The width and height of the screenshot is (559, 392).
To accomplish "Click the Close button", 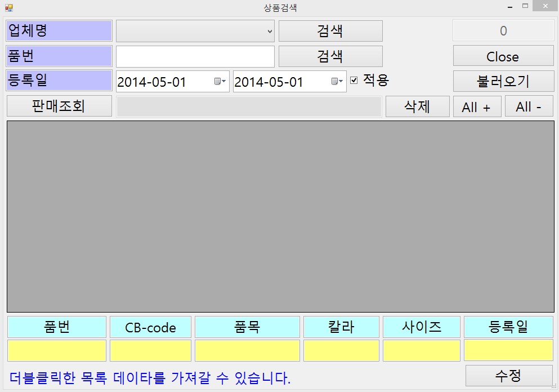I will point(503,56).
